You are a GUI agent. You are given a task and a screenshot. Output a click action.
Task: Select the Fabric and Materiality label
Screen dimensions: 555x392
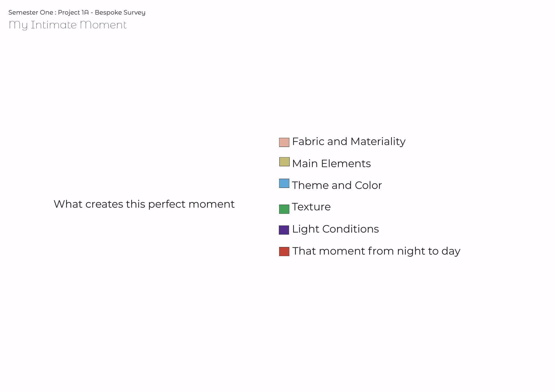click(349, 142)
